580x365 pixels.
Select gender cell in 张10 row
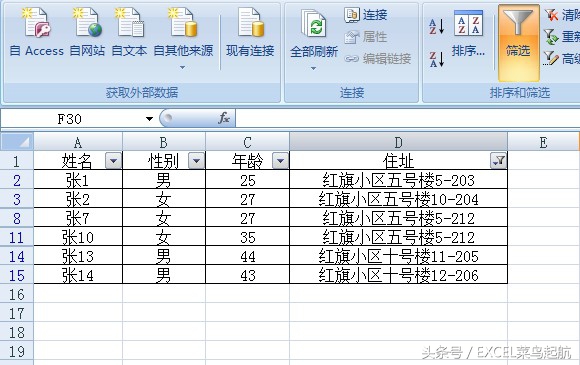(x=164, y=237)
